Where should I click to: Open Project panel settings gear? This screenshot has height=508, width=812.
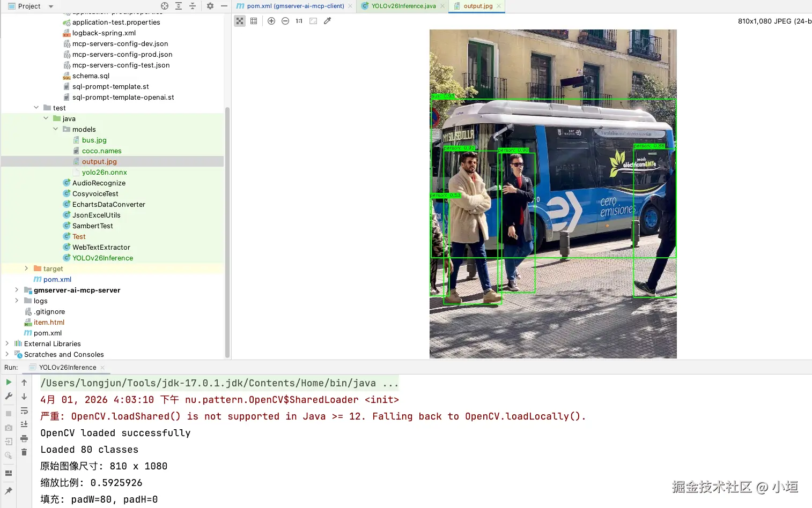[x=210, y=6]
